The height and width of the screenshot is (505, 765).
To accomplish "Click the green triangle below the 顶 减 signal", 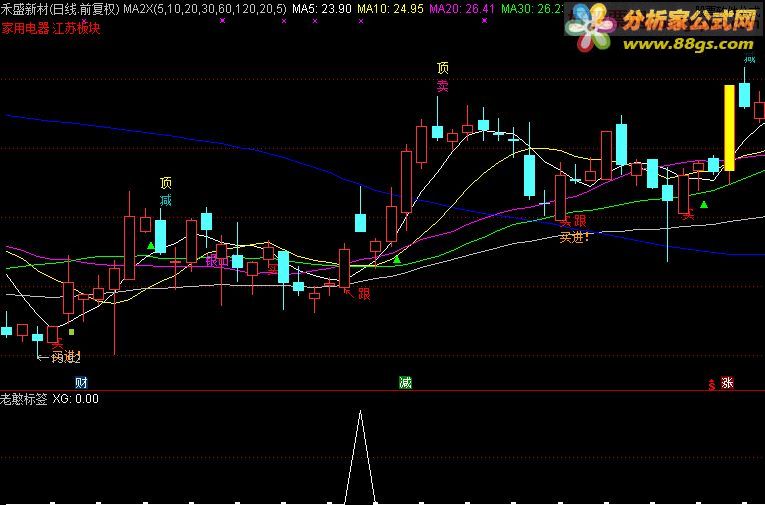I will coord(151,245).
